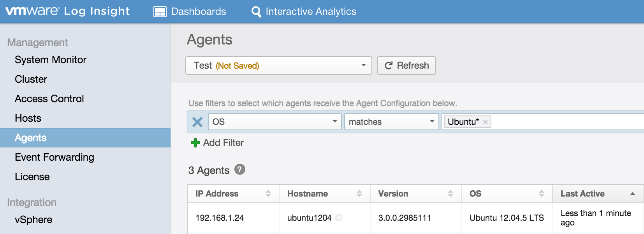Click the blue X remove filter icon
This screenshot has width=644, height=234.
point(197,122)
